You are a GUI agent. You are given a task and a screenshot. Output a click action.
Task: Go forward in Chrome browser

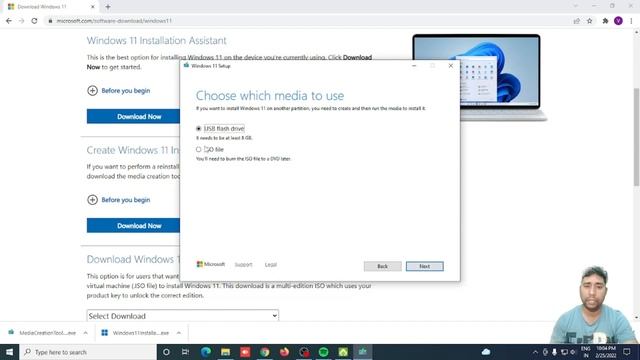[x=22, y=21]
